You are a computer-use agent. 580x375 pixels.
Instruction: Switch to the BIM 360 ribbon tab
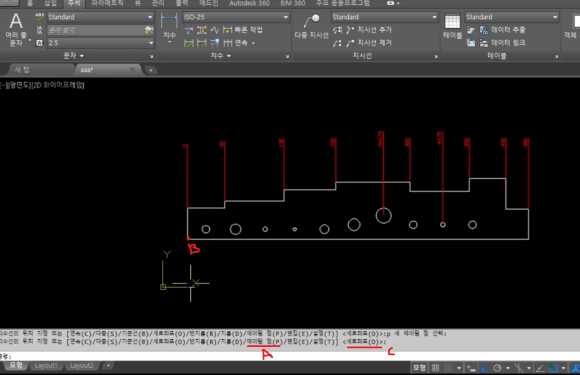(x=293, y=3)
